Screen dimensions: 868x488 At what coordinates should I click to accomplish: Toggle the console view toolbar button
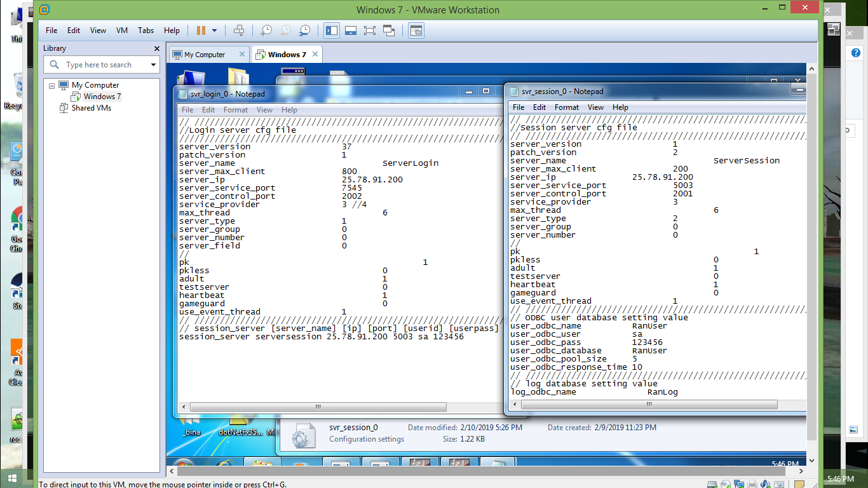pyautogui.click(x=416, y=30)
